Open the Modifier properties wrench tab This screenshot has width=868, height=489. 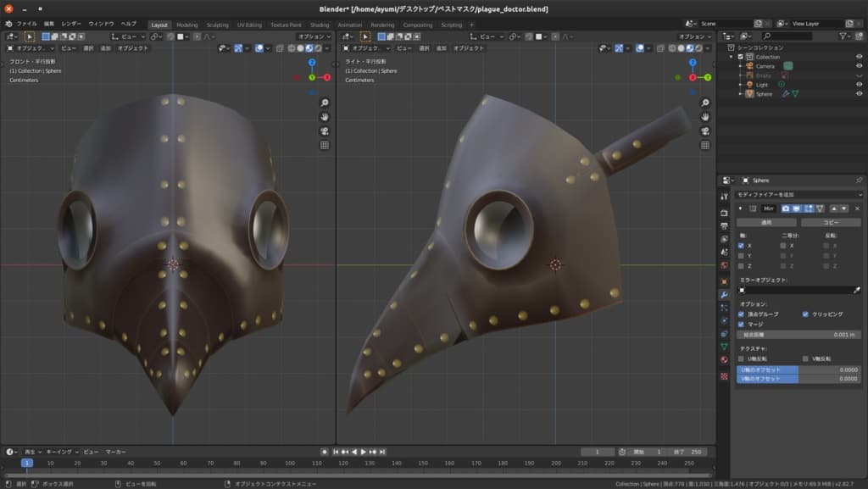724,294
